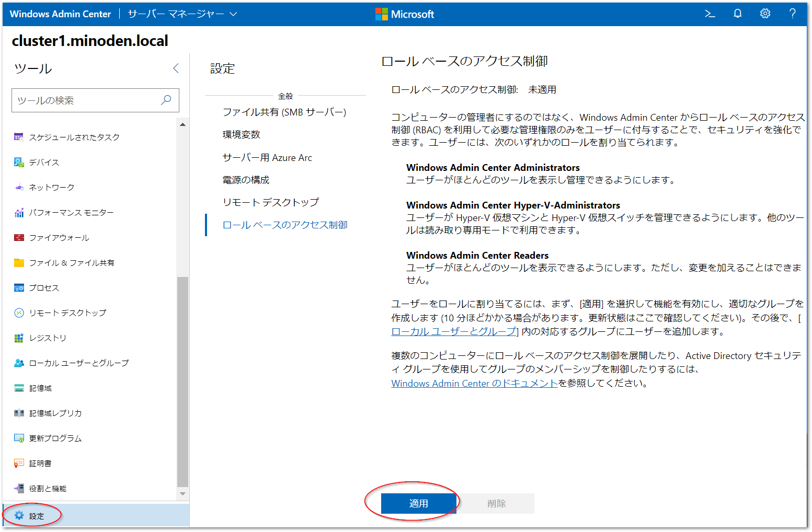Click the tool list scrollbar thumb

point(182,381)
